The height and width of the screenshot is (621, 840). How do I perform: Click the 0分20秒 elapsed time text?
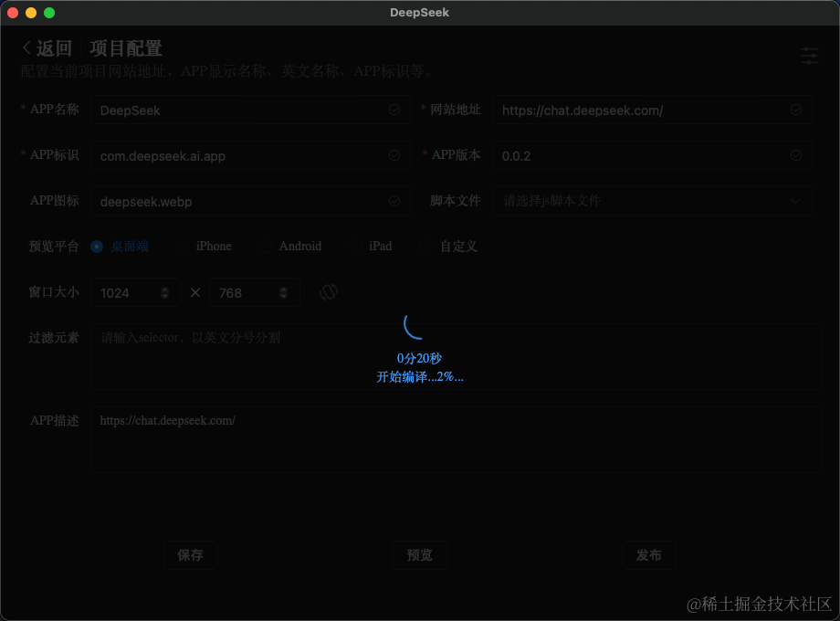coord(419,359)
